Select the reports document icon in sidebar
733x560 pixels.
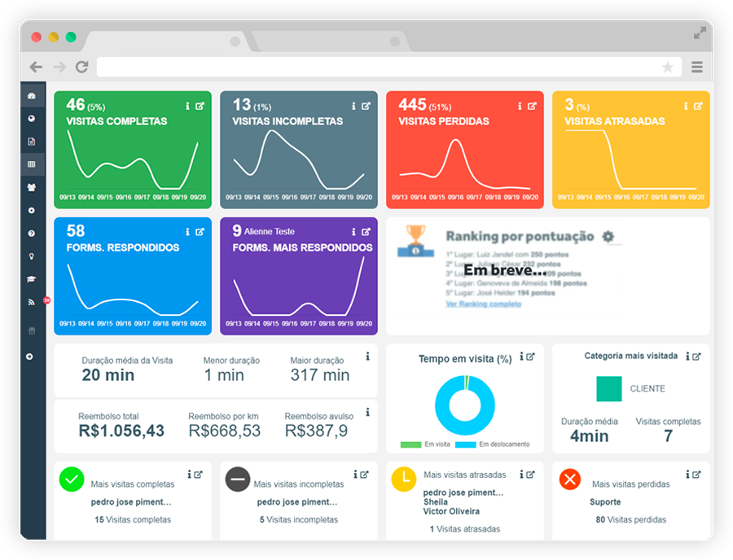tap(32, 141)
